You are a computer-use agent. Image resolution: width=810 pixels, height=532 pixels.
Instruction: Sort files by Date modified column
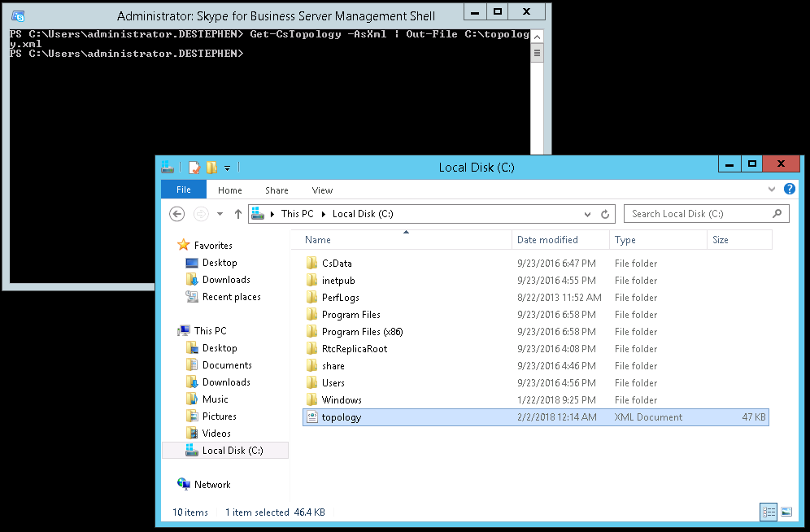pyautogui.click(x=560, y=240)
